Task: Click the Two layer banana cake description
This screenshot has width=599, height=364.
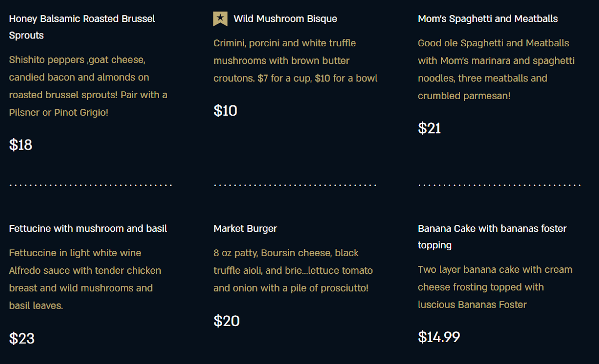Action: click(495, 287)
